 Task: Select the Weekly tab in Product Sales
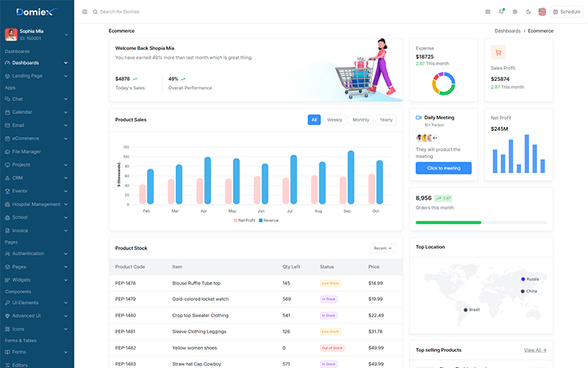tap(334, 120)
